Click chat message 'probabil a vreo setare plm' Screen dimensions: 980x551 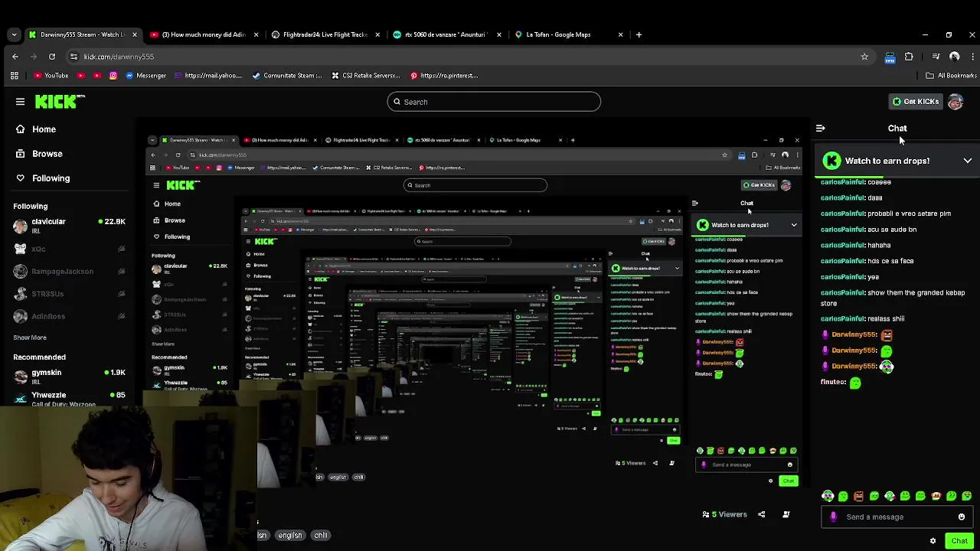coord(886,214)
